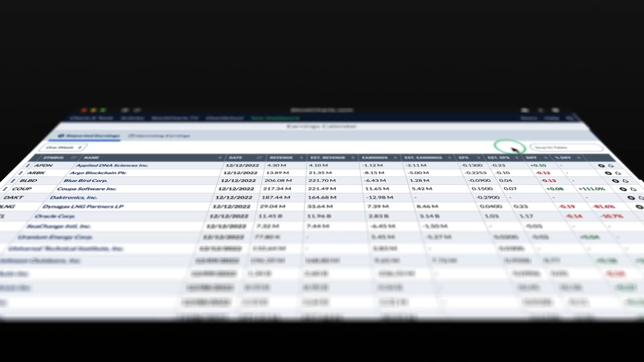The width and height of the screenshot is (644, 362).
Task: Click the 187.44 M revenue value
Action: pos(276,198)
